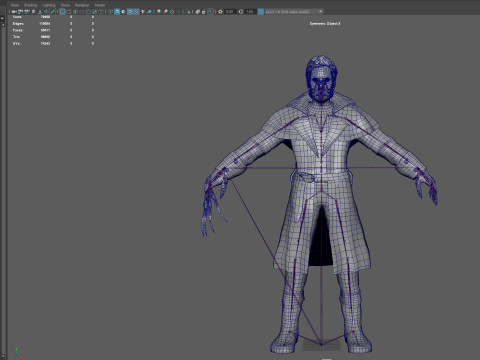Toggle X-Ray Joints display
The height and width of the screenshot is (360, 480).
(210, 12)
